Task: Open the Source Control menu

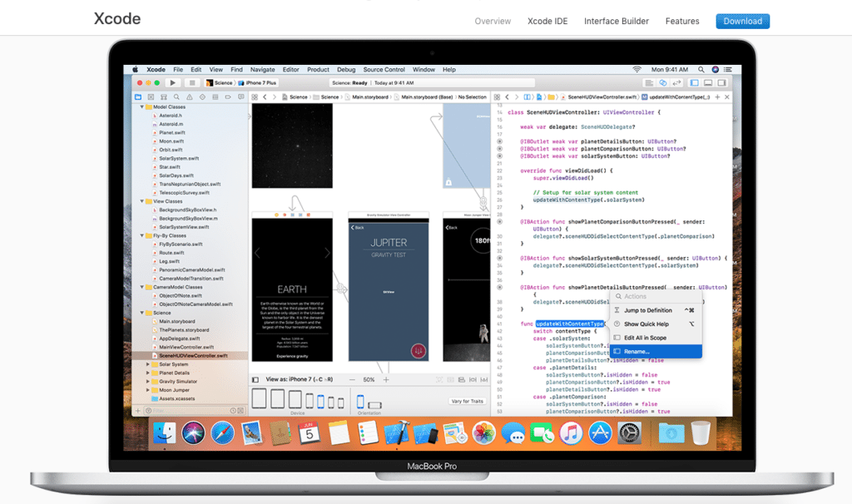Action: point(384,70)
